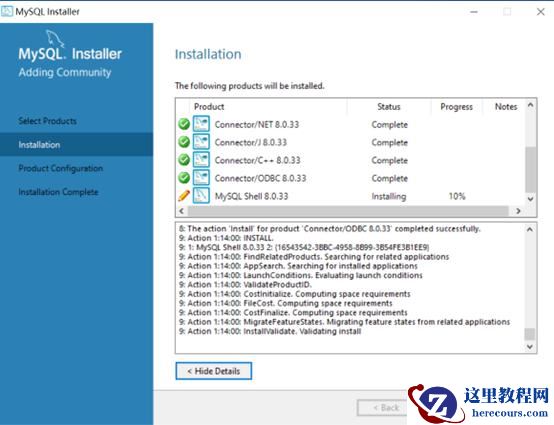The image size is (554, 425).
Task: Select the Connector/ODBC 8.0.33 product name
Action: (x=260, y=178)
